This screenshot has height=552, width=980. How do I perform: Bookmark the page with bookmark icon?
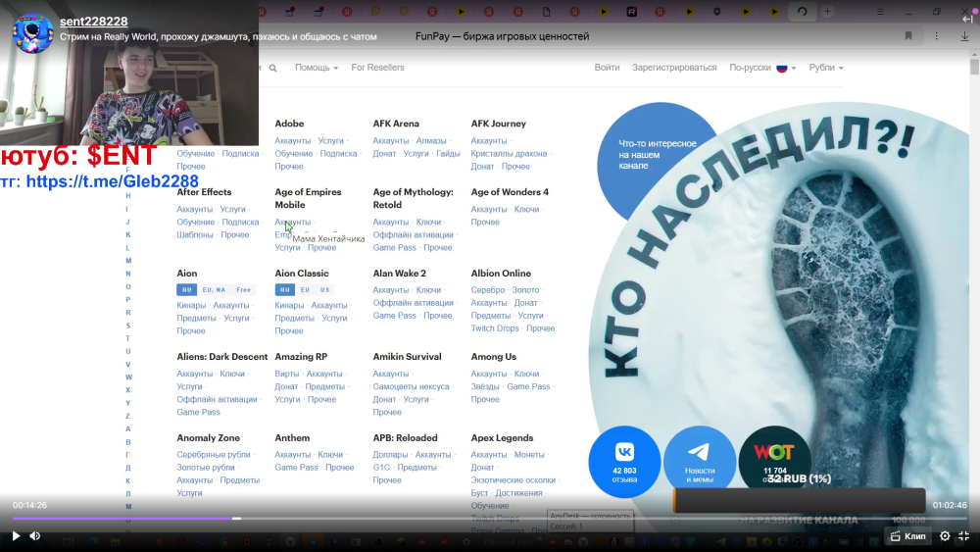coord(908,36)
